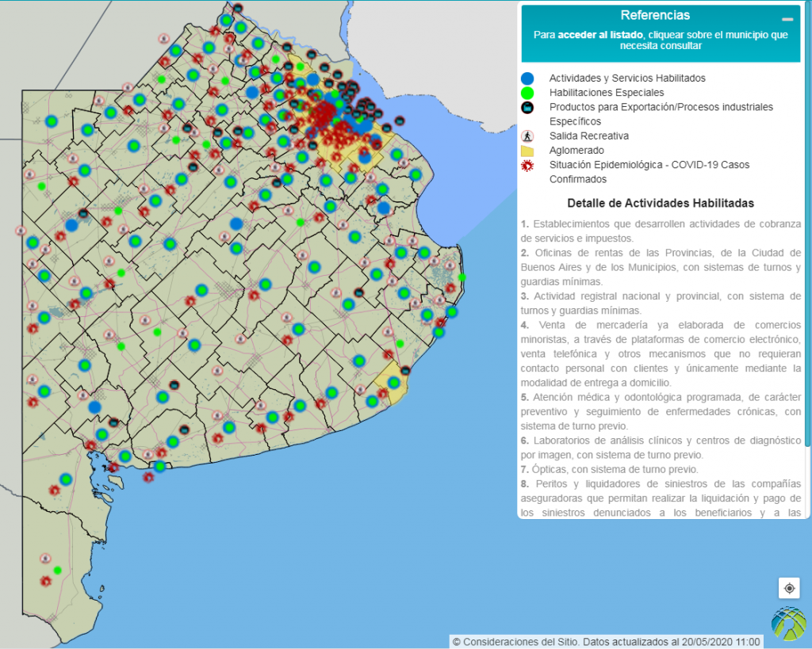Click item 5 'Atención médica y odontológica programada'
The width and height of the screenshot is (812, 649).
coord(661,411)
